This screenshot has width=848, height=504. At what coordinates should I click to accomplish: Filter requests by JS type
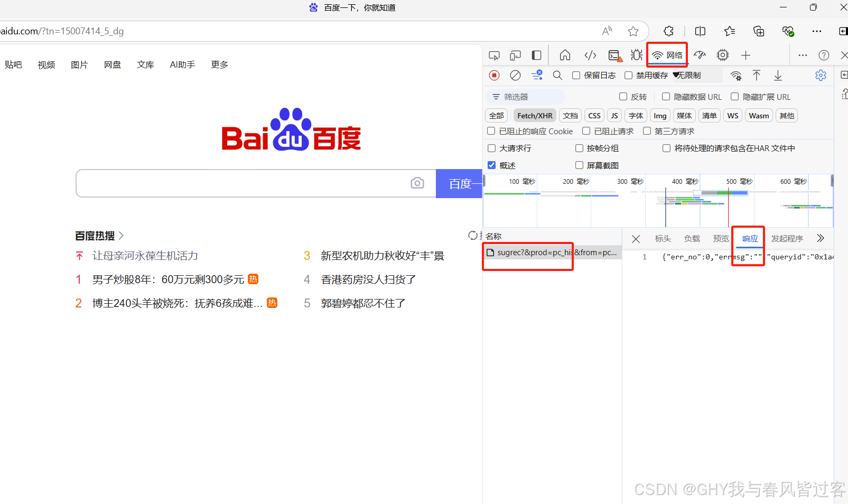pos(614,116)
